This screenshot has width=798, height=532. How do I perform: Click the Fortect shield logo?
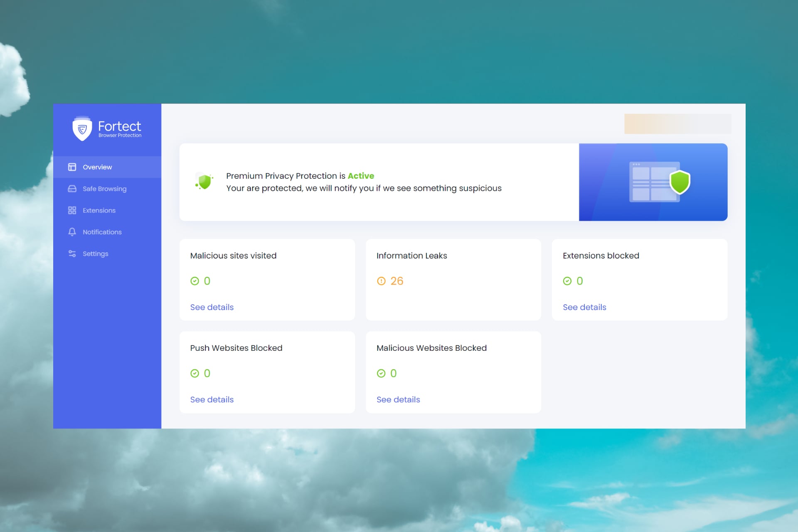(82, 129)
